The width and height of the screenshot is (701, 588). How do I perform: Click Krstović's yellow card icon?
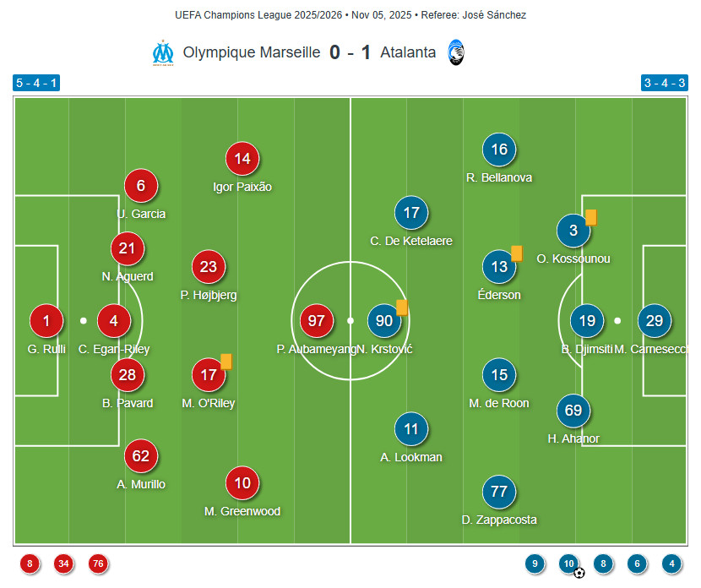coord(402,308)
